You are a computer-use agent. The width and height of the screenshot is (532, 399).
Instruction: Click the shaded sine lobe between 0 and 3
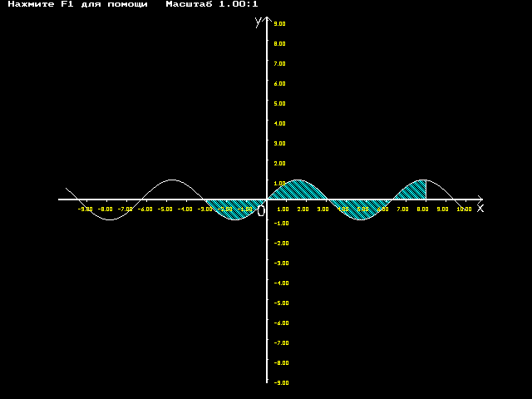(x=298, y=190)
